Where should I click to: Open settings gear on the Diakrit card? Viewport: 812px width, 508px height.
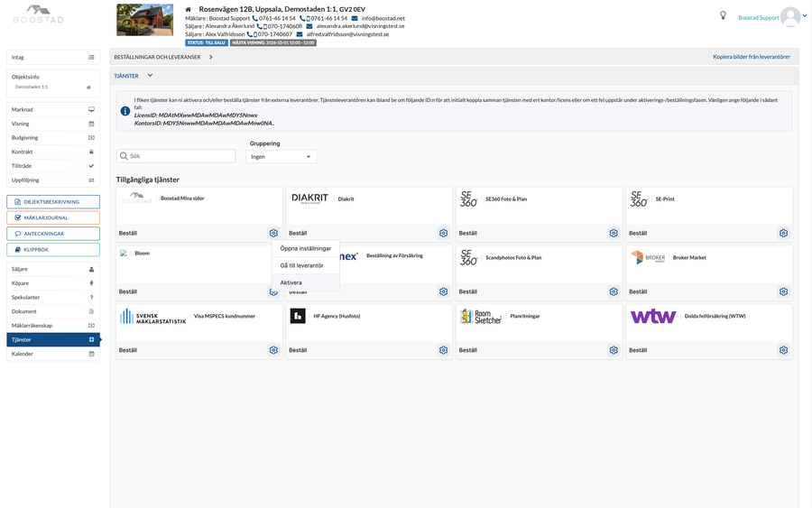[443, 233]
